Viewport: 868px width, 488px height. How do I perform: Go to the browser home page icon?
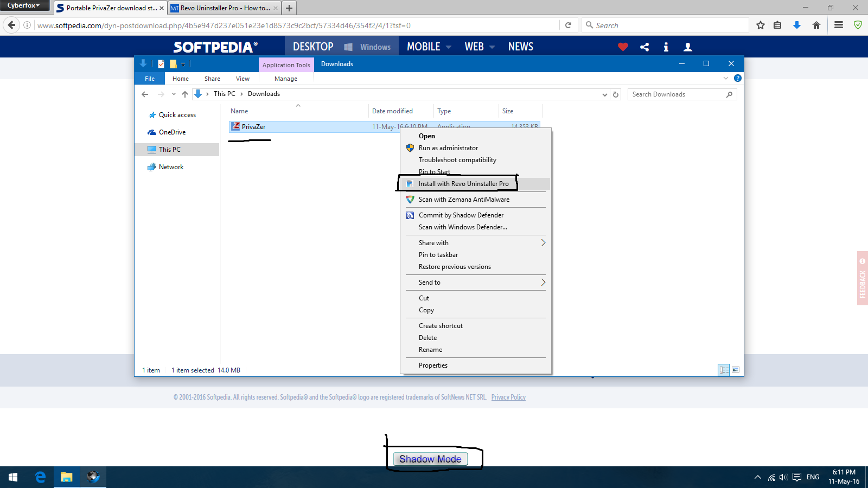pyautogui.click(x=816, y=25)
